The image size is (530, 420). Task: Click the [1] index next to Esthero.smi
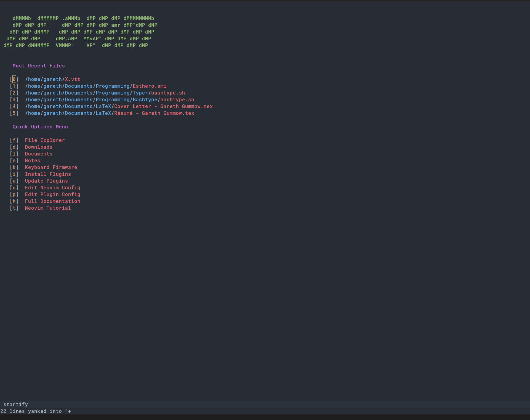pyautogui.click(x=14, y=86)
